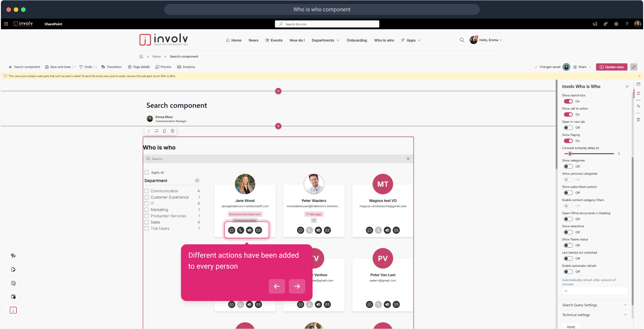Image resolution: width=644 pixels, height=329 pixels.
Task: Open the Apps nav dropdown
Action: (x=411, y=40)
